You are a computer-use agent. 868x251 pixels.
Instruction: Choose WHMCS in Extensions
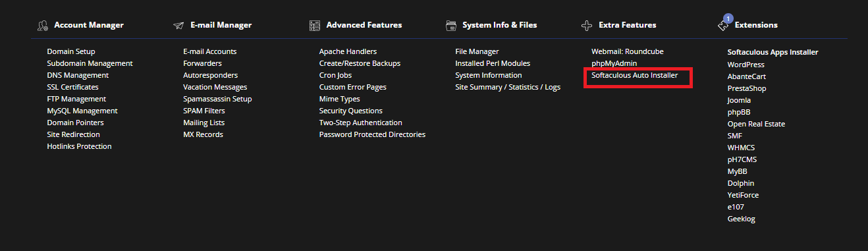coord(742,148)
